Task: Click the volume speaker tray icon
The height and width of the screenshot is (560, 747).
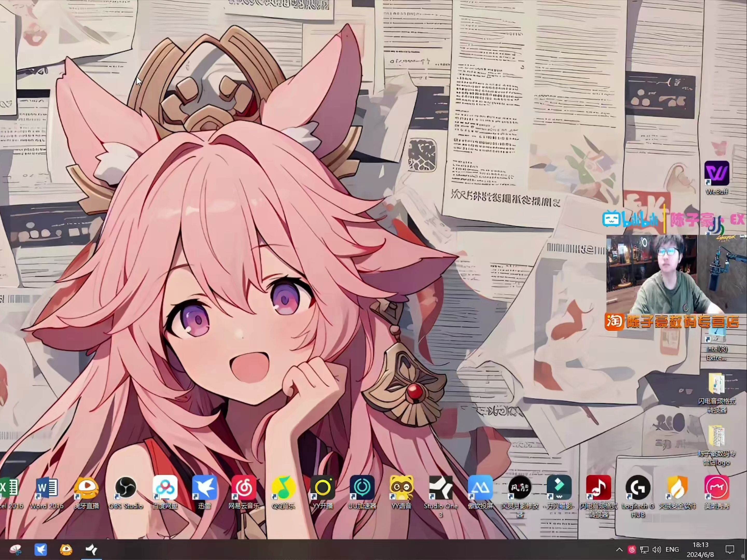Action: coord(657,550)
